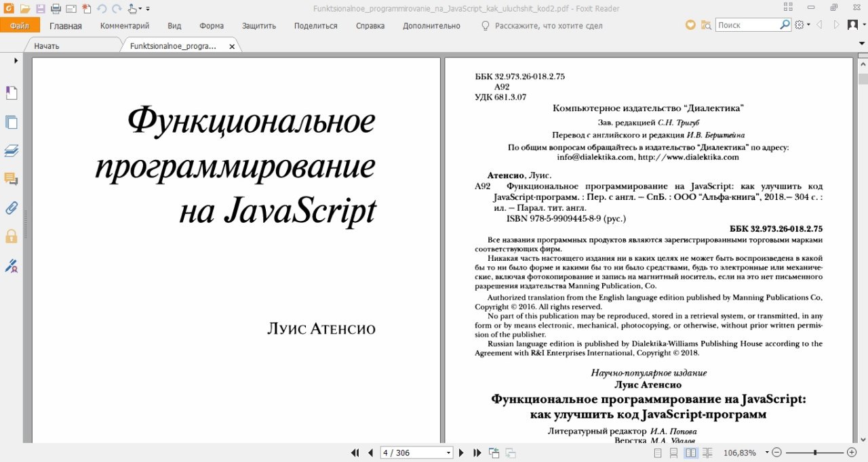Open the Дополнительно ribbon tab
The height and width of the screenshot is (462, 868).
(431, 26)
